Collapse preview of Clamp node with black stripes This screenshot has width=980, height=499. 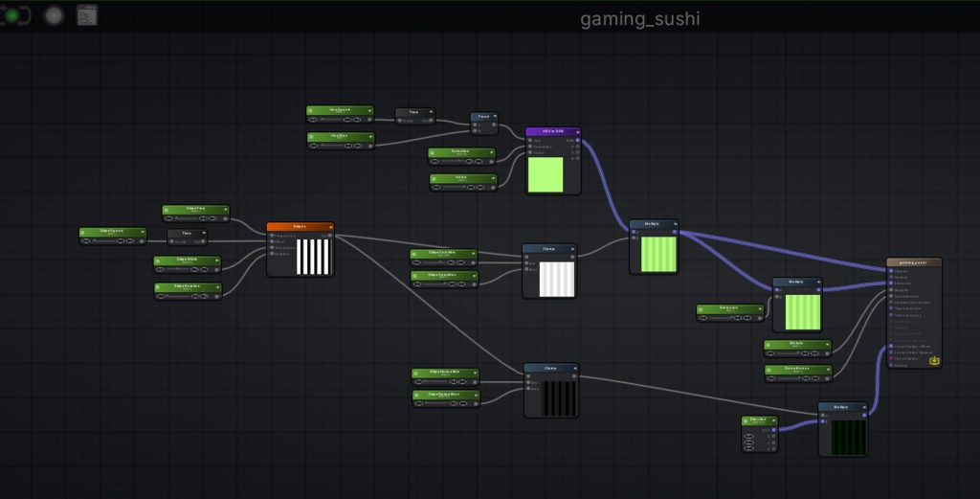[575, 369]
